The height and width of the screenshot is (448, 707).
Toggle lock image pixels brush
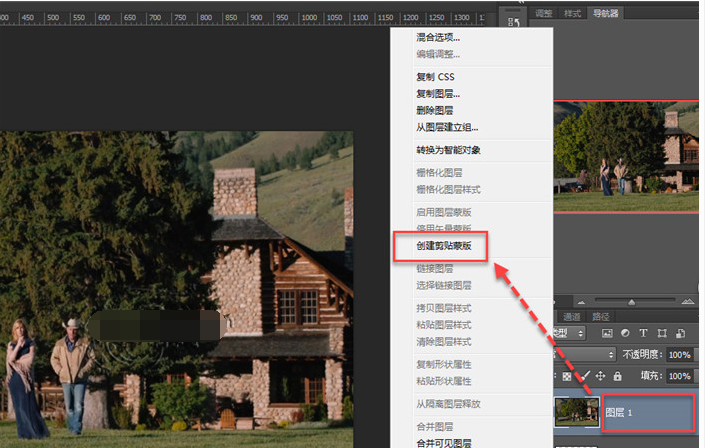(585, 375)
